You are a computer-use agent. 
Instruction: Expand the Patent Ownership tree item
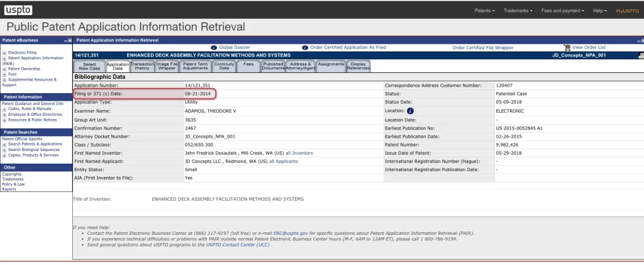tap(4, 69)
